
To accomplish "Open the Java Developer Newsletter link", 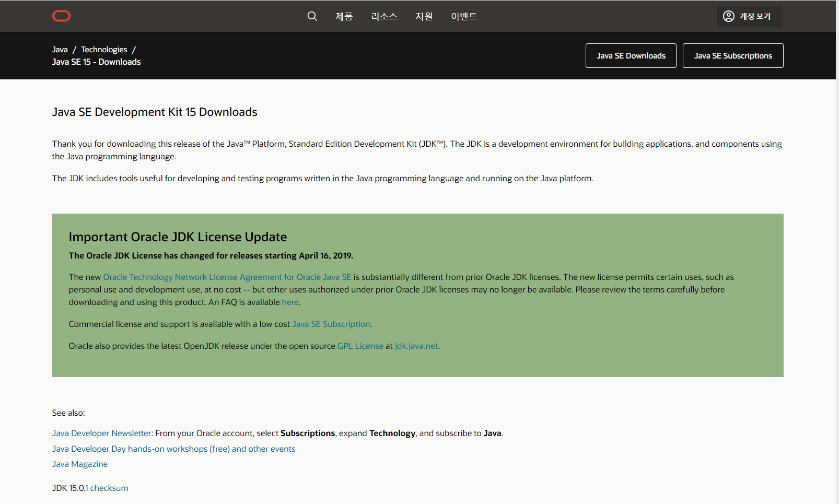I will click(102, 433).
